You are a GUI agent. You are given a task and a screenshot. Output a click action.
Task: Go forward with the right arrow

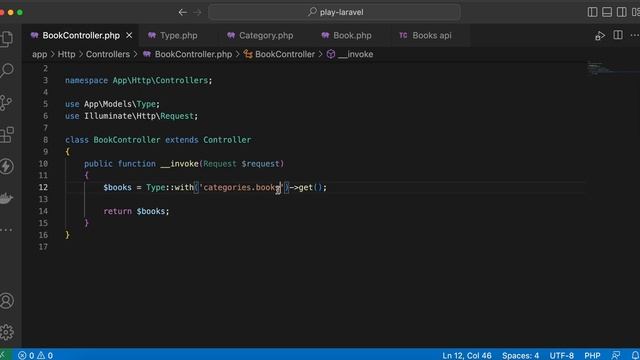(x=198, y=12)
